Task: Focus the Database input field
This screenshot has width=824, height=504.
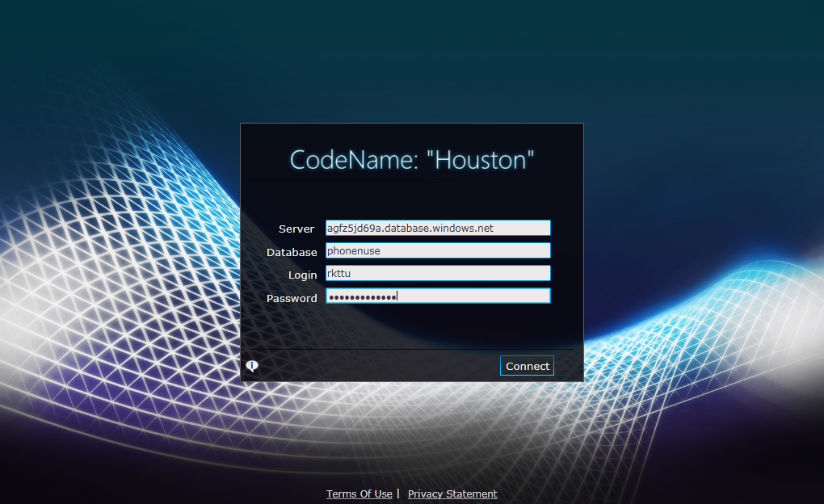Action: tap(437, 250)
